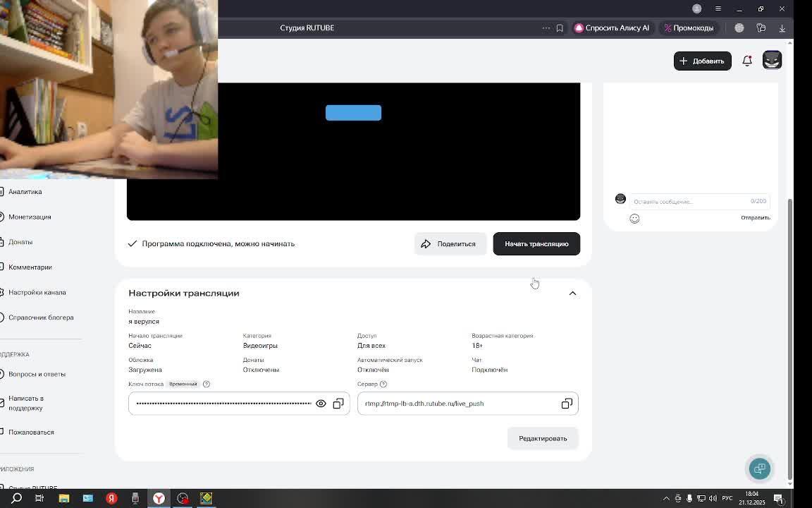Click the globe translate icon
The image size is (812, 508).
(739, 28)
